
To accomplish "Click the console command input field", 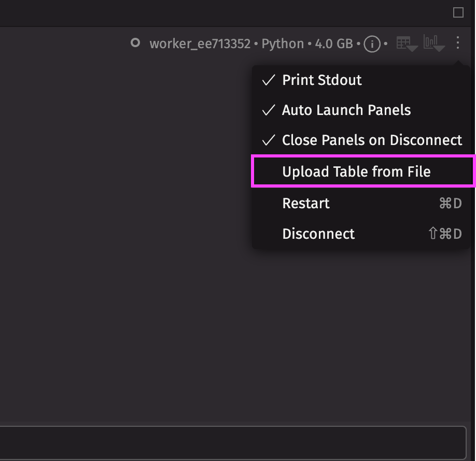I will pyautogui.click(x=233, y=442).
